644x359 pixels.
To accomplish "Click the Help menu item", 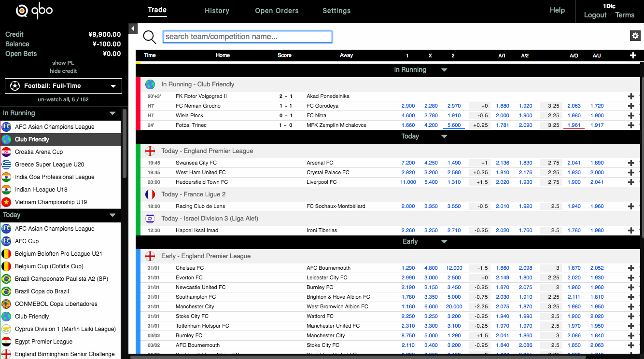I will coord(557,10).
